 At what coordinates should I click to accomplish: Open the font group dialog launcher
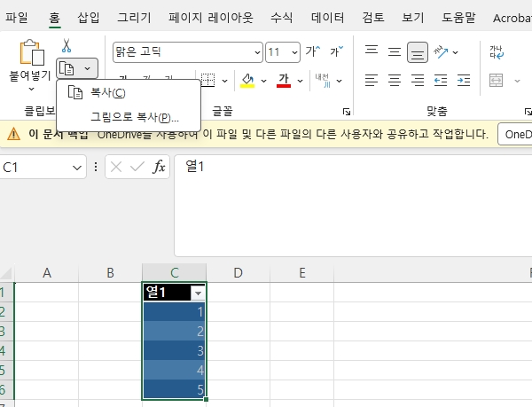tap(347, 111)
